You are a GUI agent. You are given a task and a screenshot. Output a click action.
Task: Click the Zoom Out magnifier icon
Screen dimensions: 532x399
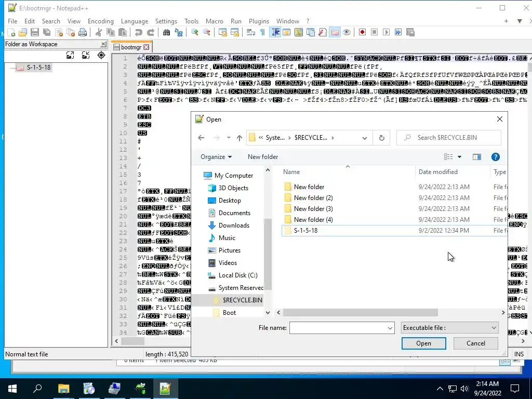(x=206, y=32)
